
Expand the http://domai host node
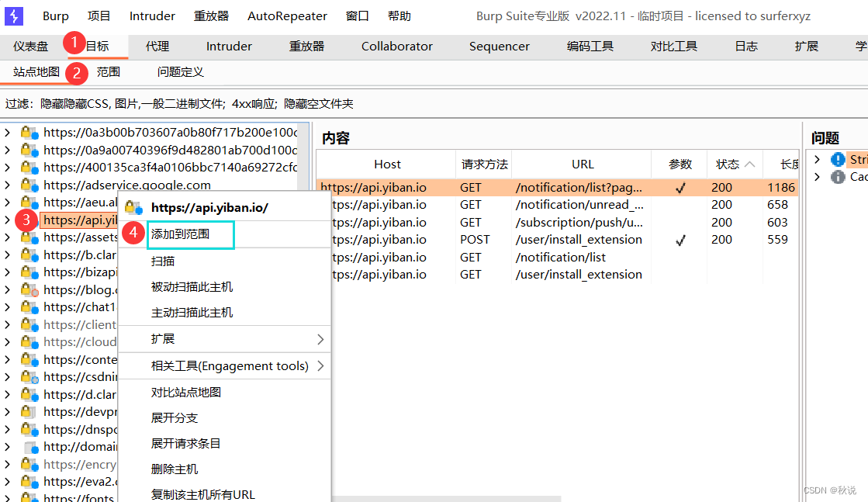(7, 447)
